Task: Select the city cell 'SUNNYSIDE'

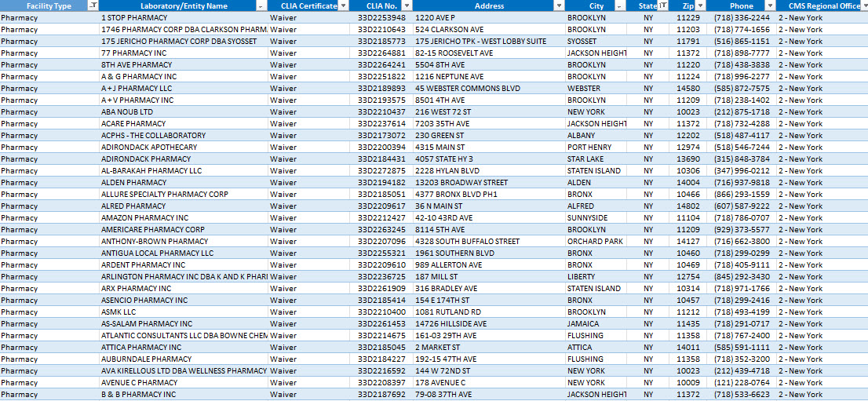Action: tap(598, 217)
